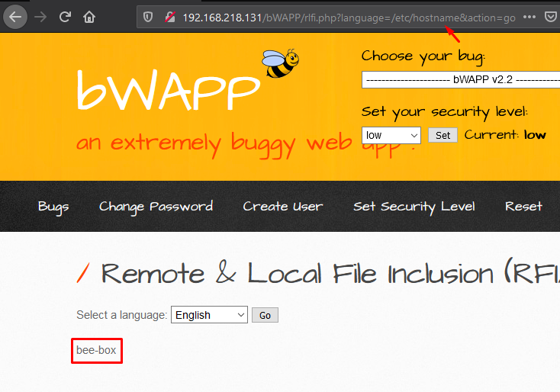This screenshot has width=560, height=392.
Task: Click the Set your security level label
Action: click(x=444, y=112)
